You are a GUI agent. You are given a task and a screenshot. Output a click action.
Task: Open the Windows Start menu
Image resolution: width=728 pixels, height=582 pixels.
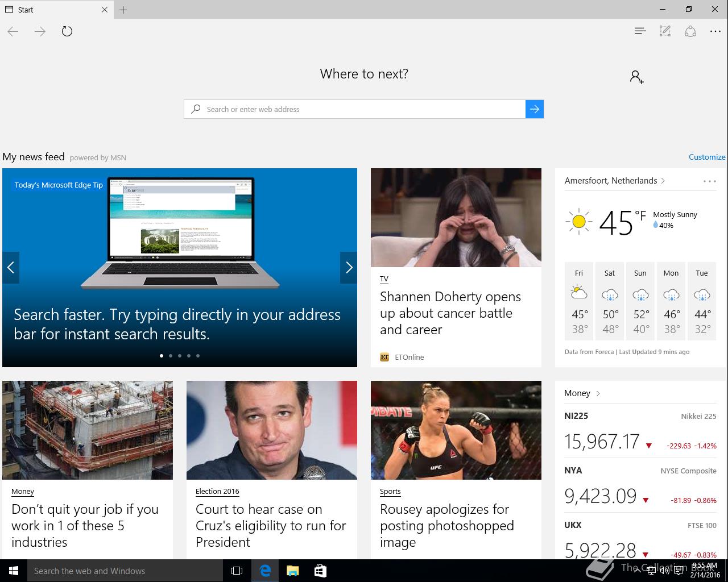(14, 571)
